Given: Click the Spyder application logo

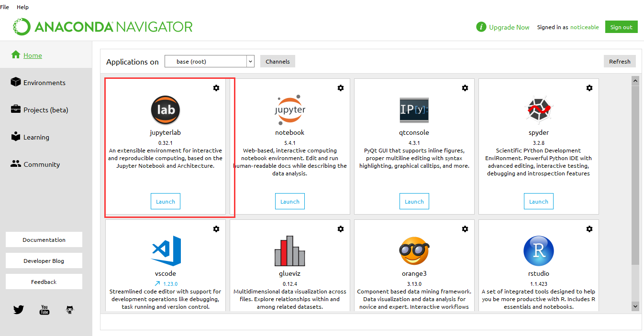Looking at the screenshot, I should [539, 110].
